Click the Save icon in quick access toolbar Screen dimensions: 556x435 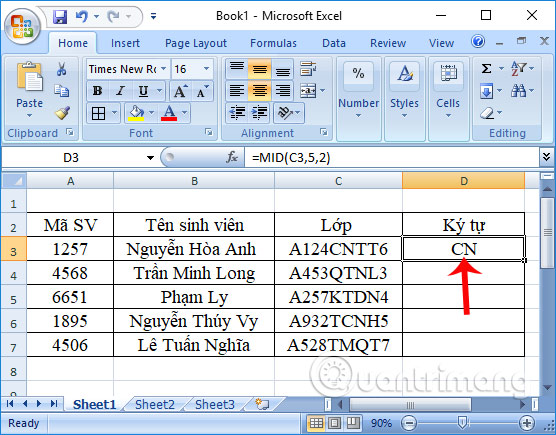(x=60, y=17)
